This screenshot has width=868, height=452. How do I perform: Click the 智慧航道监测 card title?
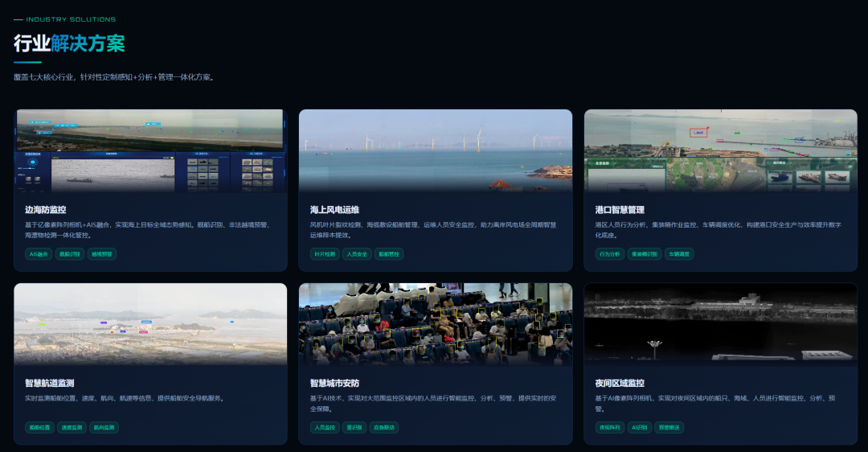pyautogui.click(x=49, y=384)
